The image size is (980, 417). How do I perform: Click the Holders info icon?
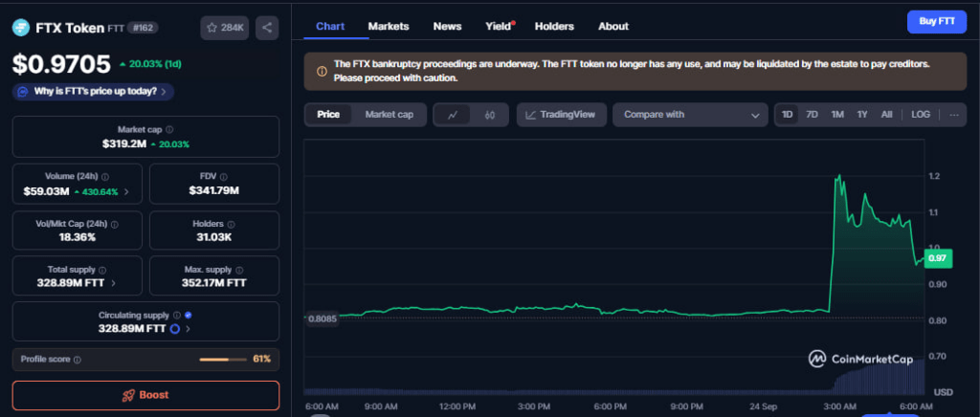pyautogui.click(x=231, y=224)
